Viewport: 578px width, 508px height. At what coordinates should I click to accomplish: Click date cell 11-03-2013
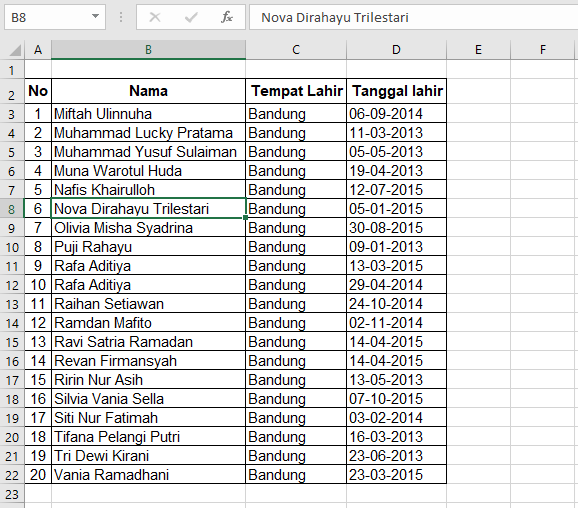397,133
